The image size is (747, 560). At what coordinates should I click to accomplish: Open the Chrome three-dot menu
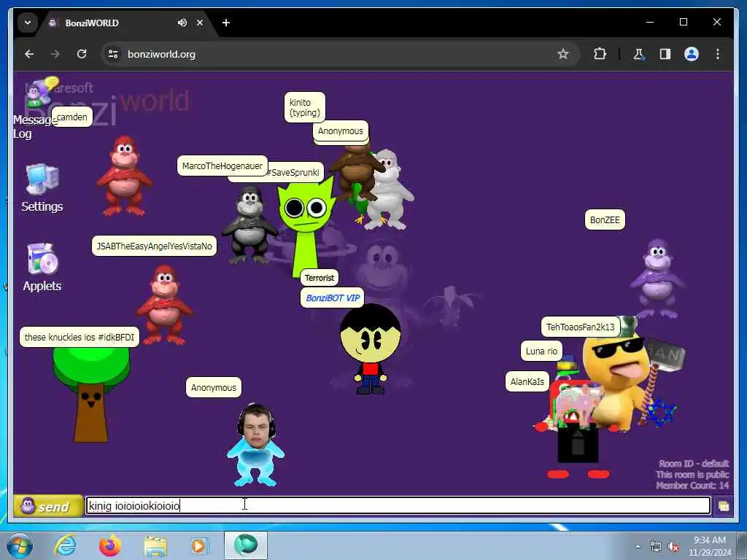718,54
